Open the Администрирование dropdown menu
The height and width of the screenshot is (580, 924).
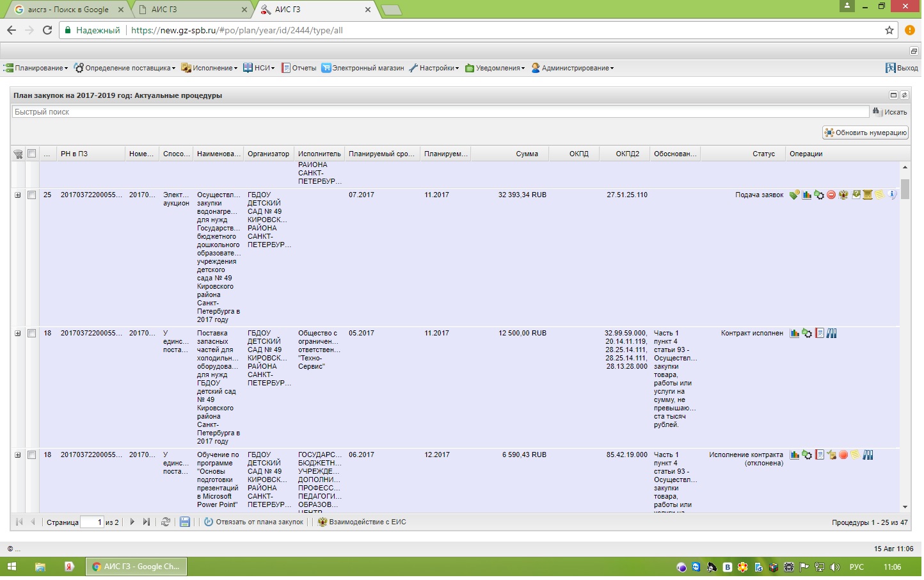(573, 68)
